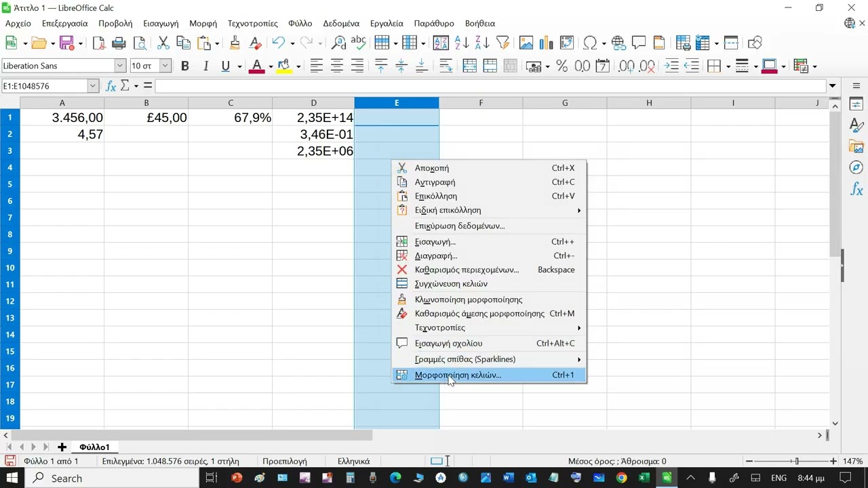Image resolution: width=868 pixels, height=488 pixels.
Task: Open the font name dropdown
Action: tap(120, 66)
